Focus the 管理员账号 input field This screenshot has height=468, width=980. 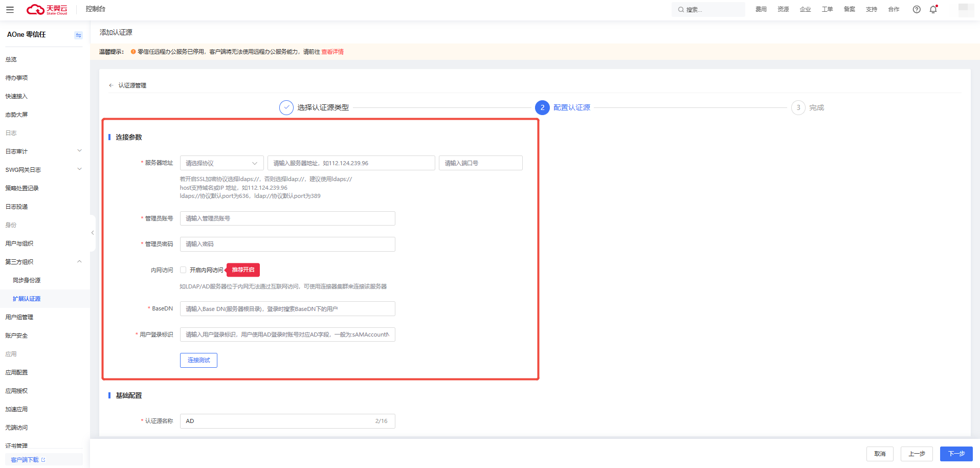tap(287, 218)
